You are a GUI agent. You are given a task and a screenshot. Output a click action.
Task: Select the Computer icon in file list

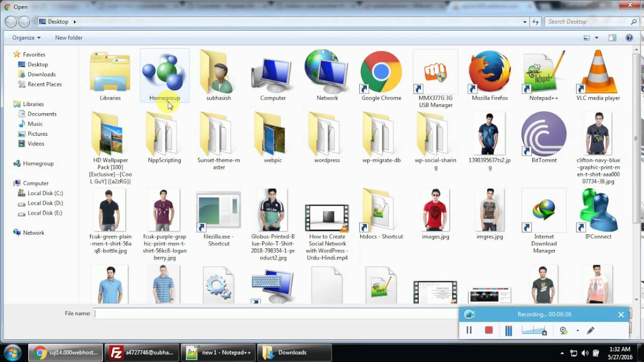273,76
